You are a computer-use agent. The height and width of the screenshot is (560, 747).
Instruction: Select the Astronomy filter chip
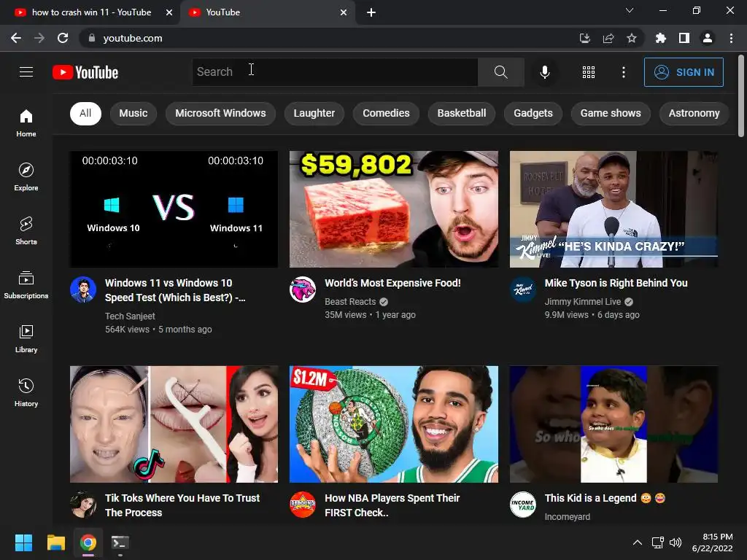pos(694,113)
